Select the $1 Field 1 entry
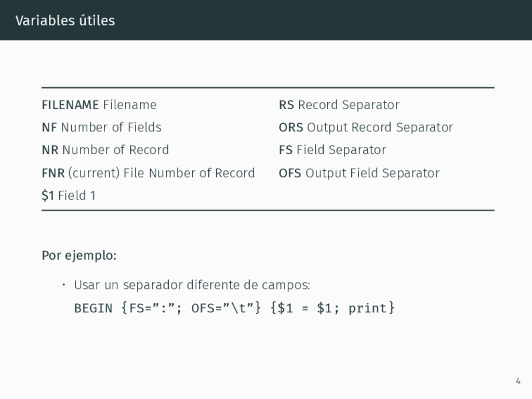Image resolution: width=532 pixels, height=399 pixels. [x=69, y=196]
